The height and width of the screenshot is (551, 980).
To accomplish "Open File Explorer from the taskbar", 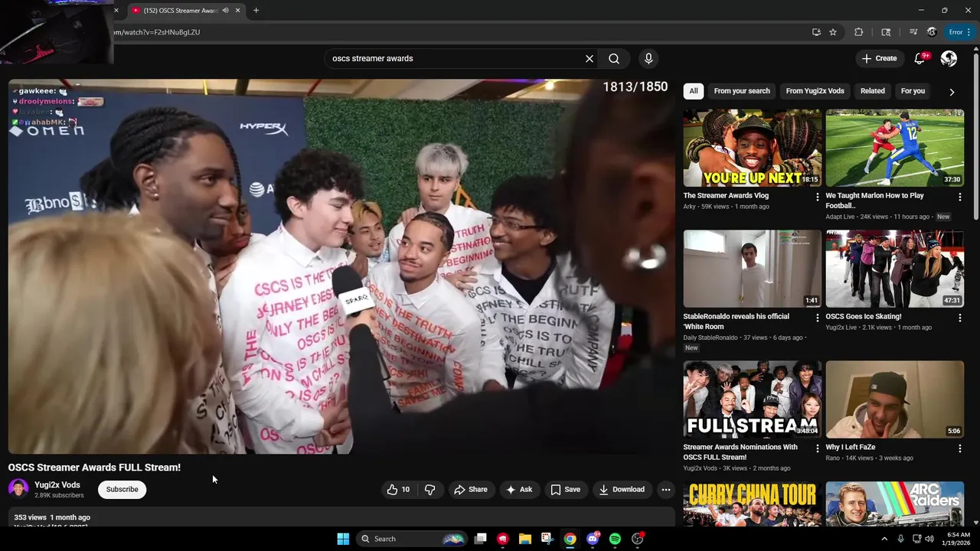I will (x=525, y=539).
